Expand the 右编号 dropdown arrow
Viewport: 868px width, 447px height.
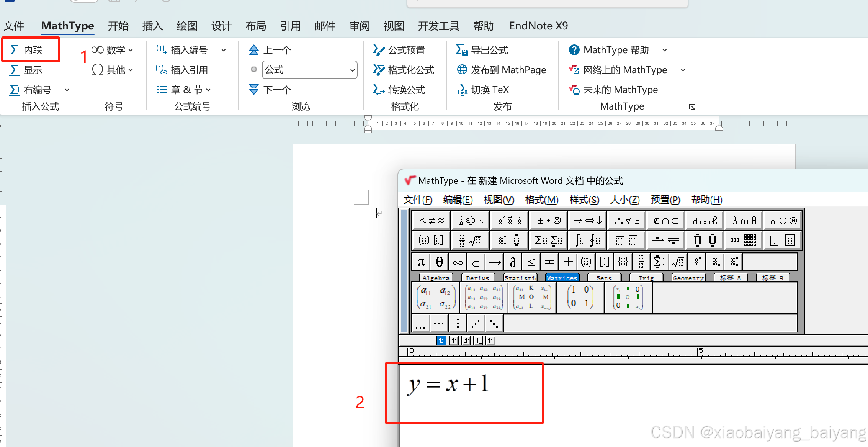click(67, 90)
